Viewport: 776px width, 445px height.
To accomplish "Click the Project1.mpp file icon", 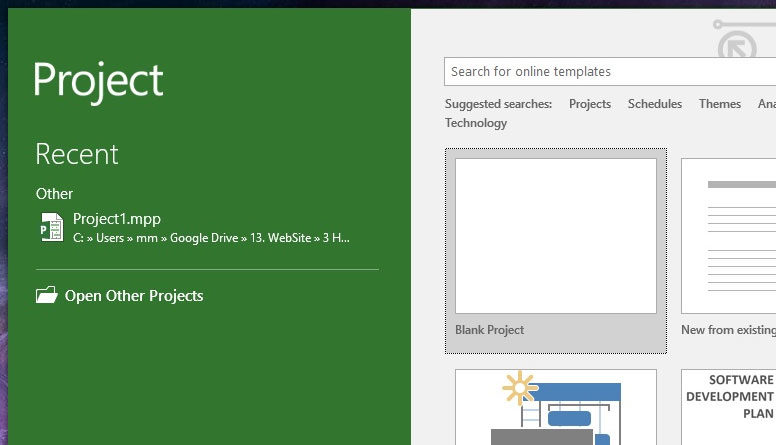I will 52,227.
